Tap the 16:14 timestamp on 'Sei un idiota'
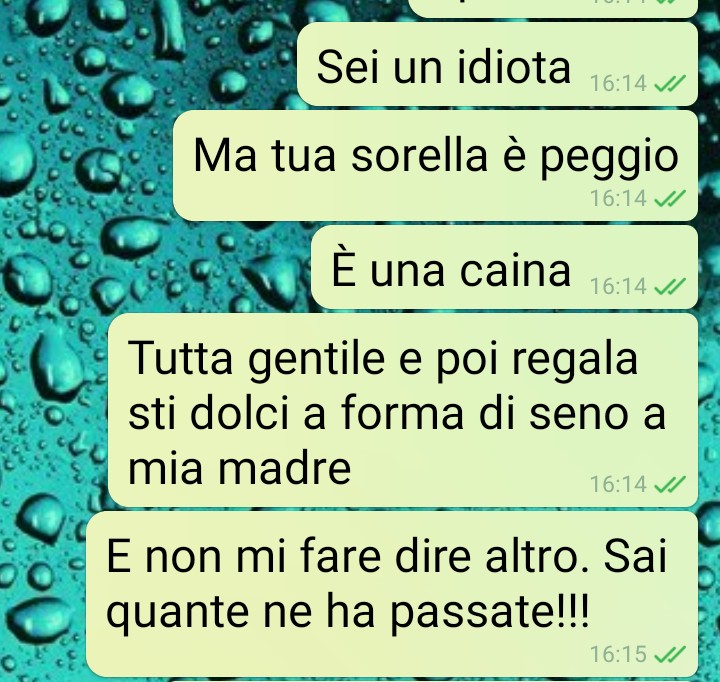The width and height of the screenshot is (720, 682). click(619, 84)
